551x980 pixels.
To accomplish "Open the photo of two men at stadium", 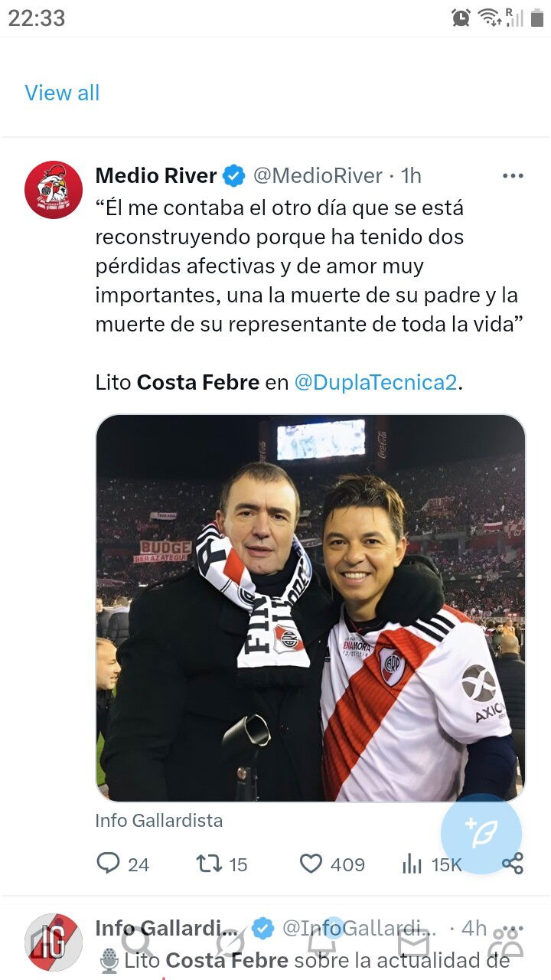I will (x=311, y=608).
